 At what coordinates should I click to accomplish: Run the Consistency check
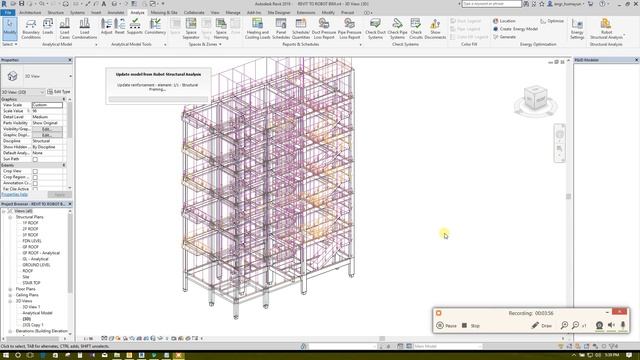(155, 27)
